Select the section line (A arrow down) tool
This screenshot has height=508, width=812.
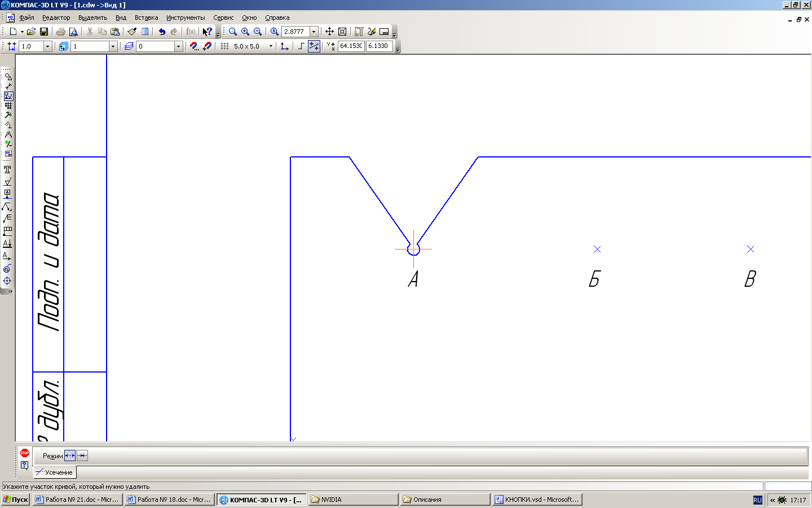pos(7,244)
